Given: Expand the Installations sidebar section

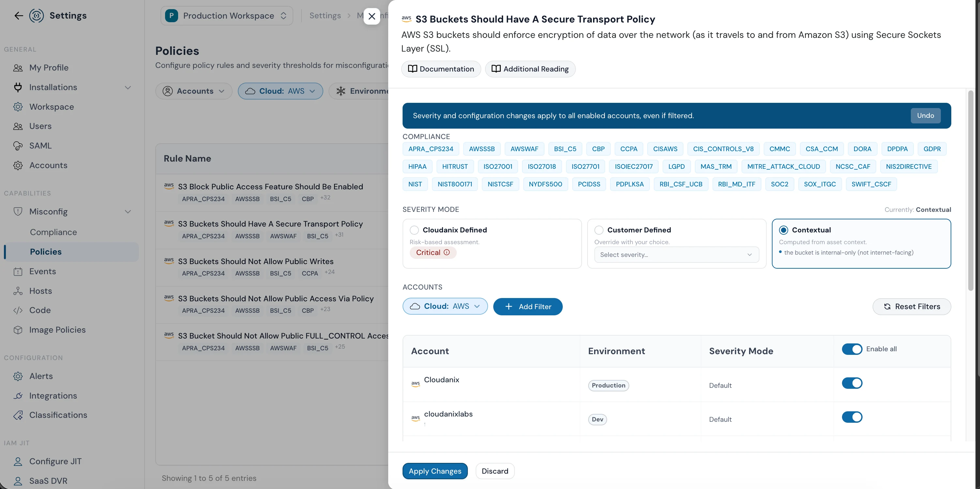Looking at the screenshot, I should click(128, 87).
